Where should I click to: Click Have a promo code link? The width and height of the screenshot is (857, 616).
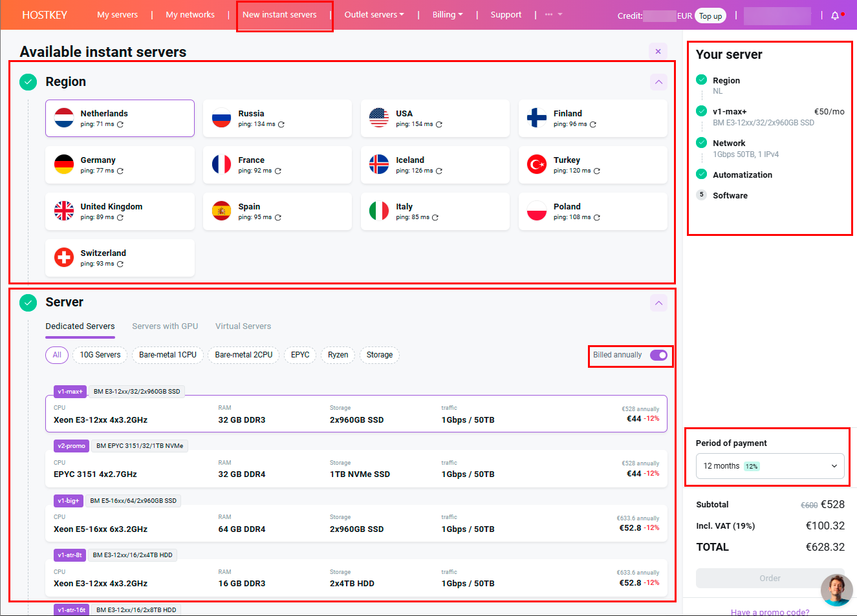(770, 611)
